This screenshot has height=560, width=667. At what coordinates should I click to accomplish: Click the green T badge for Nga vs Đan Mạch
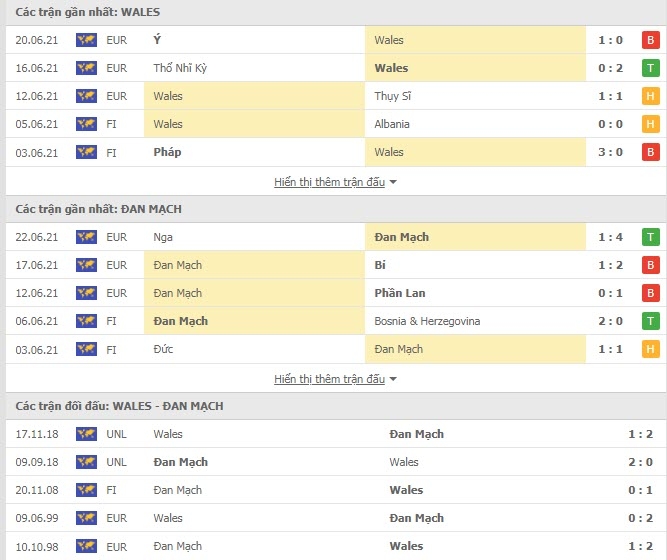pyautogui.click(x=650, y=237)
